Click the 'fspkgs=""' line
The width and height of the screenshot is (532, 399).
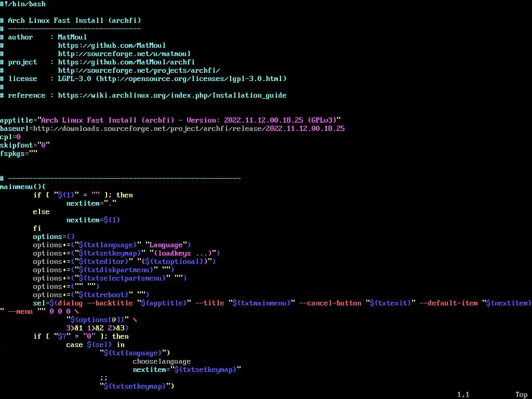coord(19,154)
